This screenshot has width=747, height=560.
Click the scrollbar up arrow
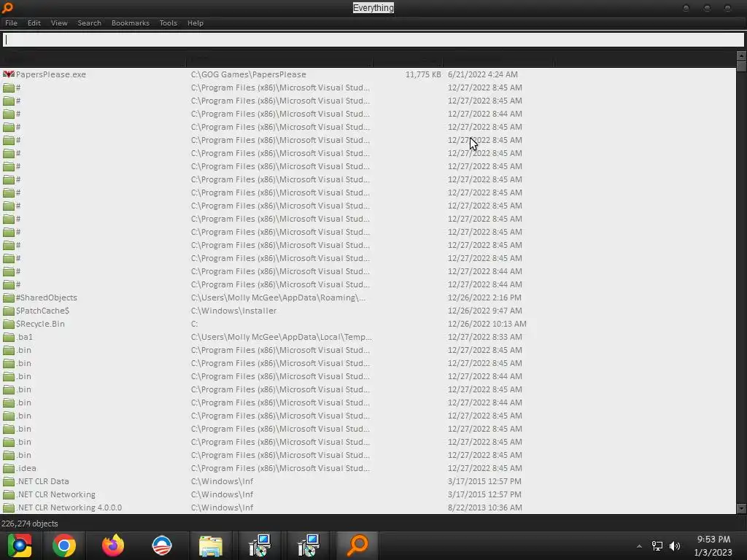pos(741,55)
